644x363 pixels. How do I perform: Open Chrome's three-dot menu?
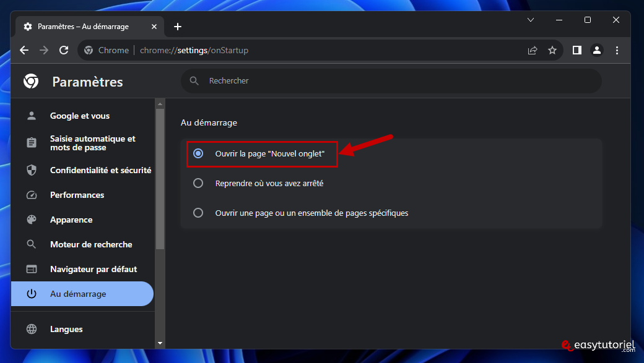pos(617,50)
